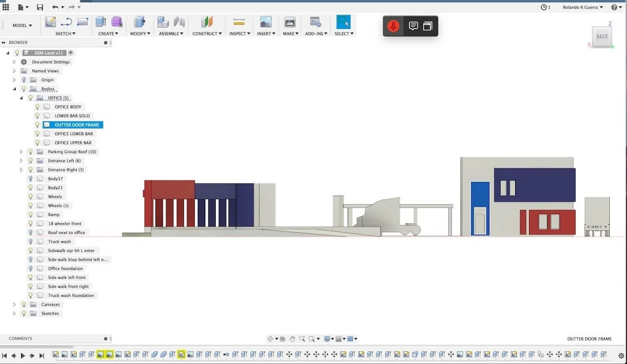Open Grid and Snaps settings icon

(x=338, y=339)
